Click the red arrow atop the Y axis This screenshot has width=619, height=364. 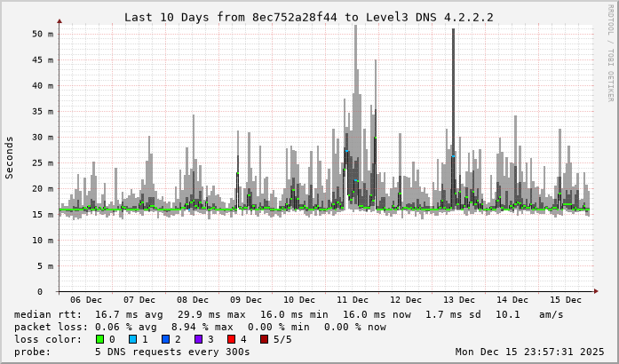click(60, 20)
